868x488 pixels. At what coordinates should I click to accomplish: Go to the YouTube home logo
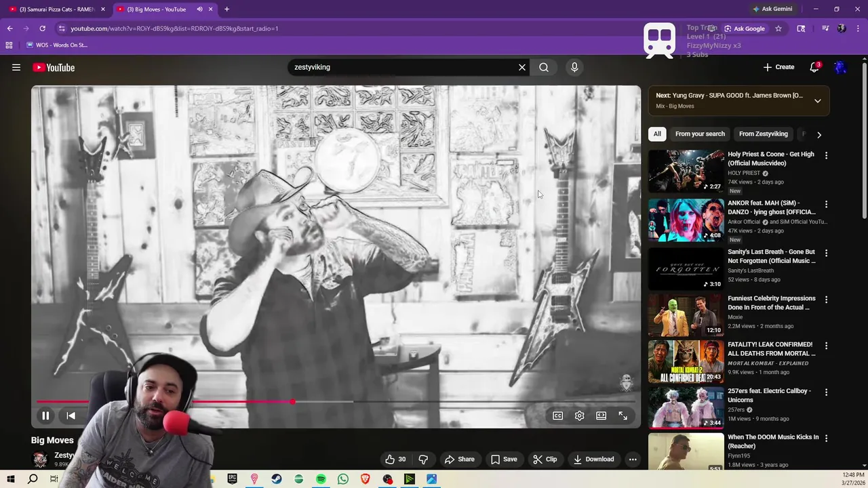tap(54, 67)
